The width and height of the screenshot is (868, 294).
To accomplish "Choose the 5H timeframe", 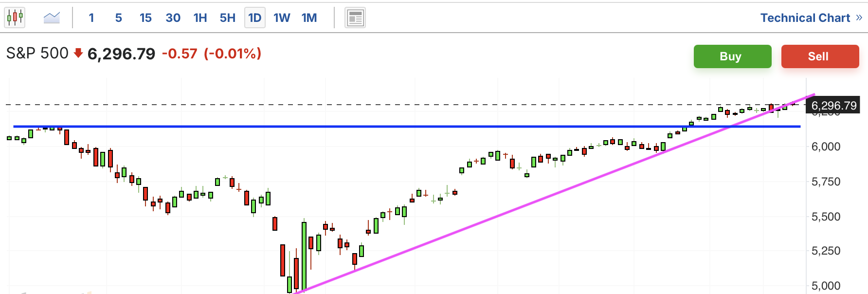I will [228, 18].
